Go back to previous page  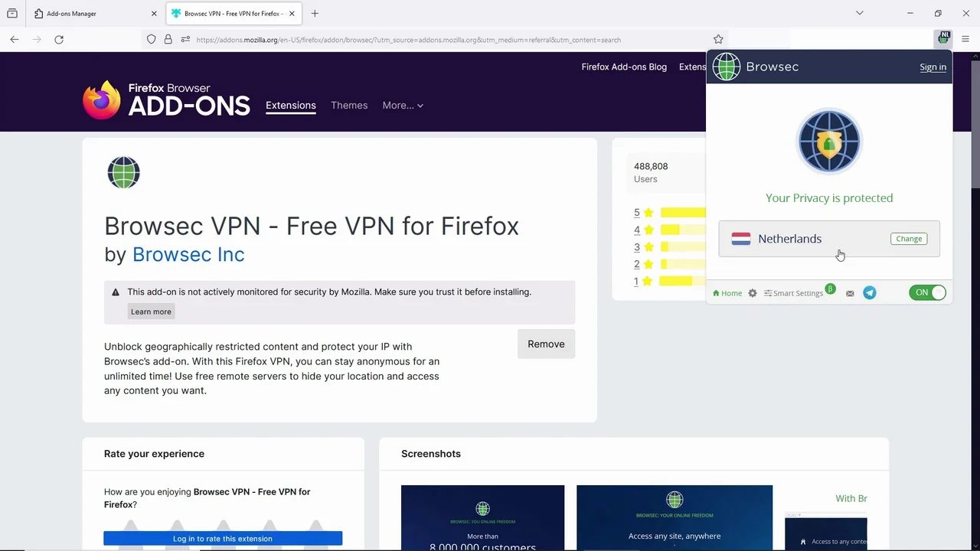tap(15, 39)
